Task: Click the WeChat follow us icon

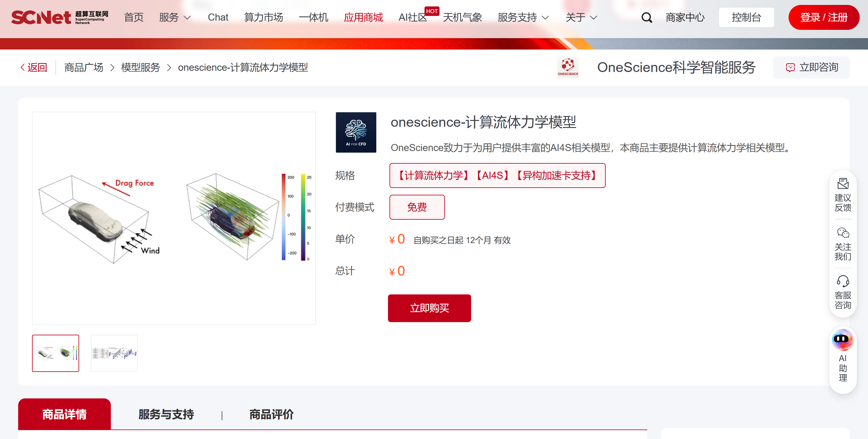Action: point(843,233)
